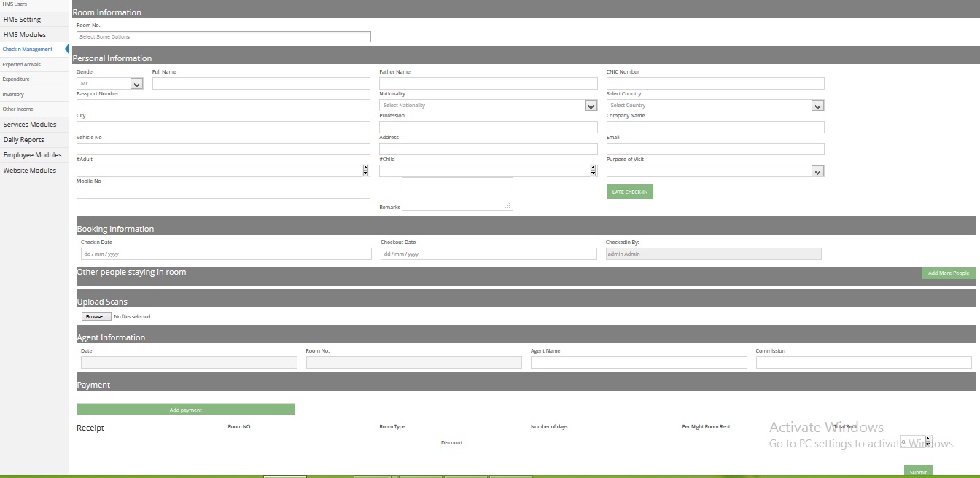The height and width of the screenshot is (478, 980).
Task: Click the #Child number stepper arrows
Action: (x=593, y=171)
